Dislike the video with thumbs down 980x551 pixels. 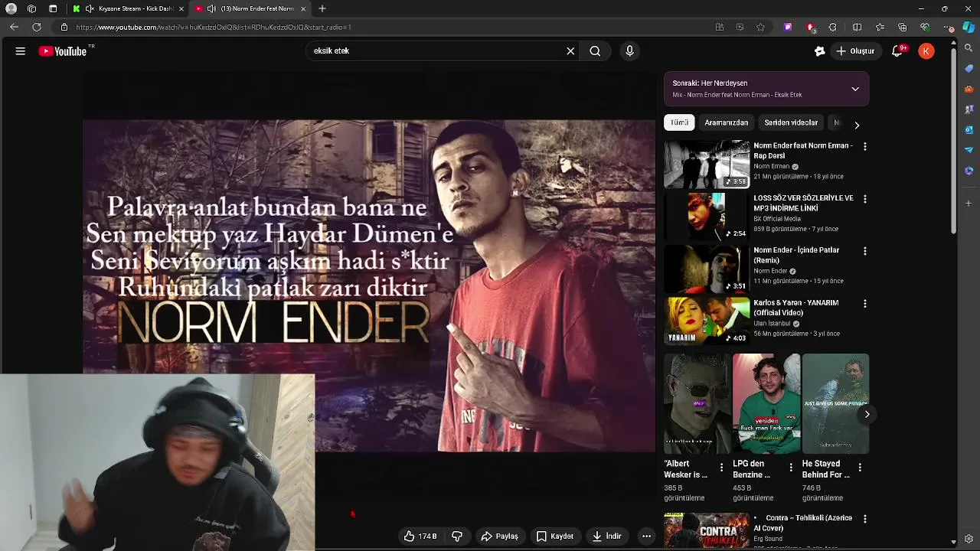[x=457, y=536]
